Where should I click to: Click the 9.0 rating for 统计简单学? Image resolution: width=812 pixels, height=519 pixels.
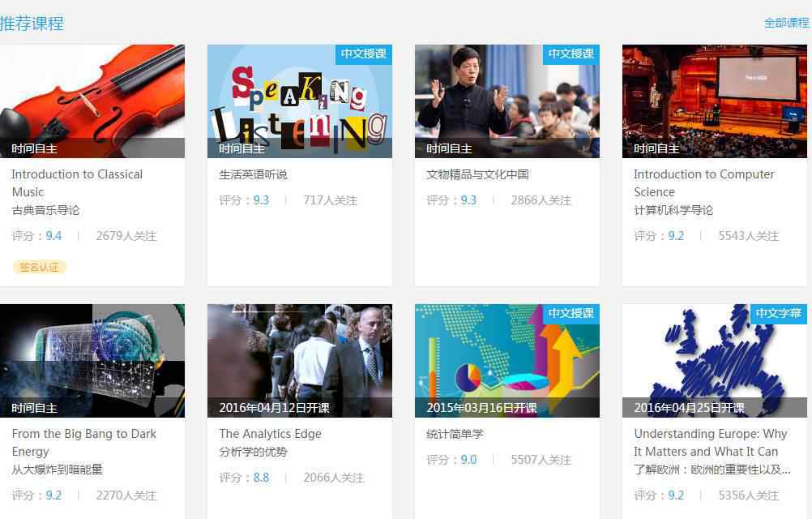[x=468, y=460]
